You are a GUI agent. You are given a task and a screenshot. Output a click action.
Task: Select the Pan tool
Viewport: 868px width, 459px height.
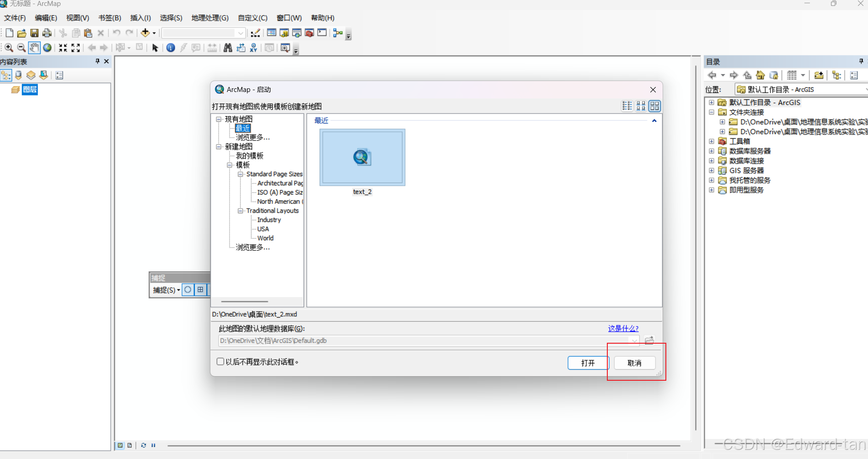34,48
